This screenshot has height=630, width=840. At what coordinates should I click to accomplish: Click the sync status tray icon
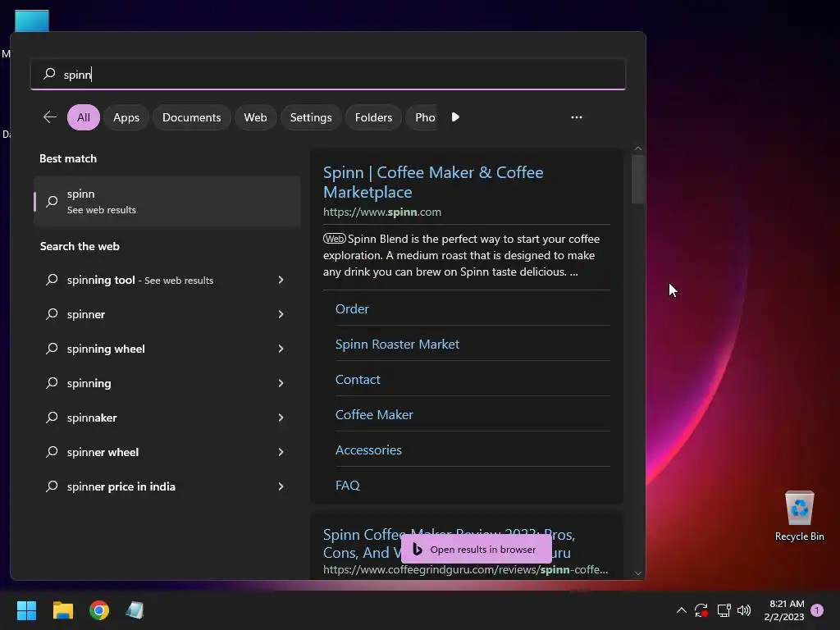click(701, 610)
